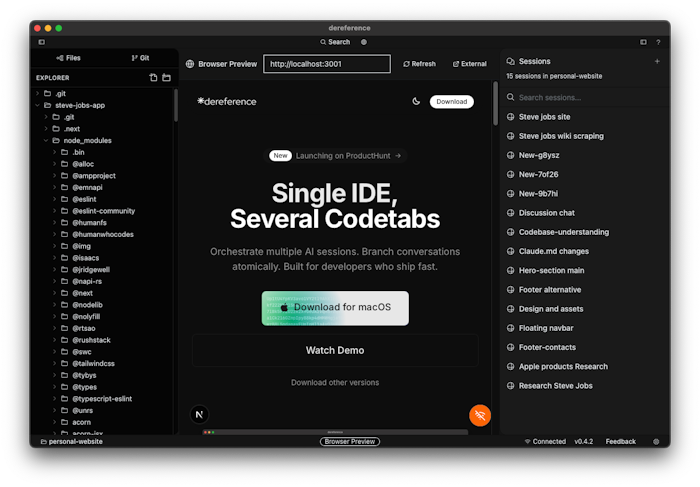Click the Footer-contacts session icon
The width and height of the screenshot is (700, 487).
[x=511, y=347]
